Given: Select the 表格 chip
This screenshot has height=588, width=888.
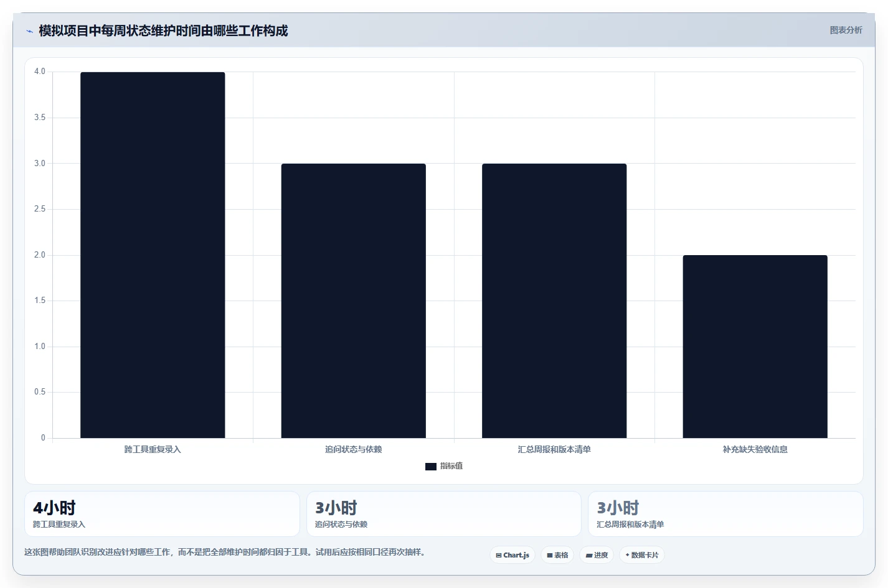Looking at the screenshot, I should click(x=557, y=555).
